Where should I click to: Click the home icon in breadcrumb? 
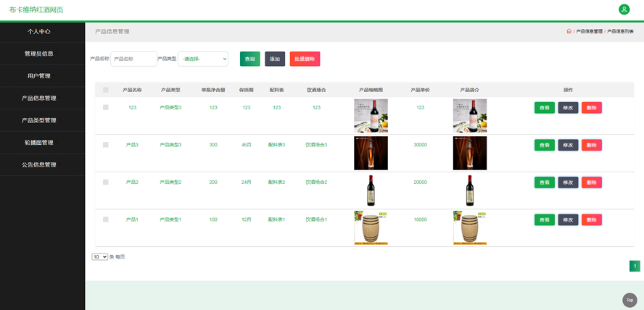pyautogui.click(x=569, y=31)
